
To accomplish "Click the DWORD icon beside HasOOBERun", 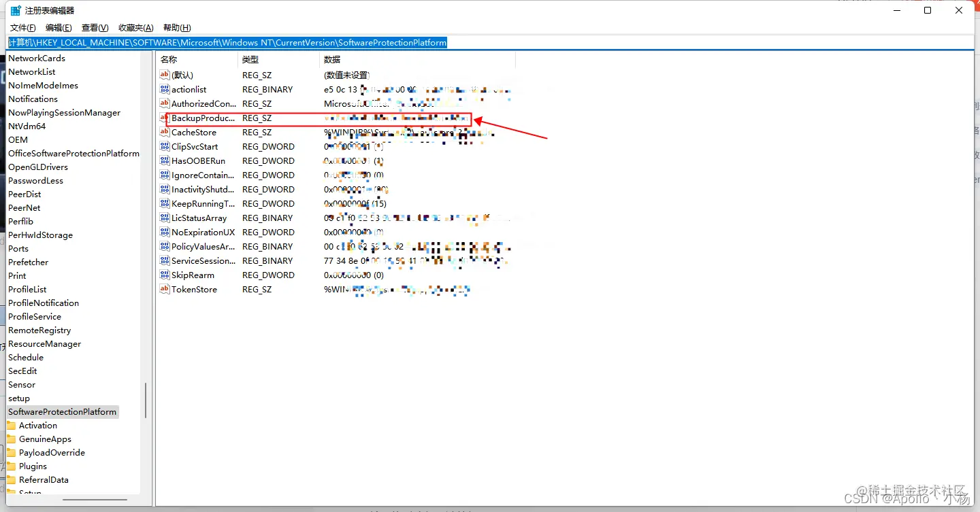I will 164,160.
